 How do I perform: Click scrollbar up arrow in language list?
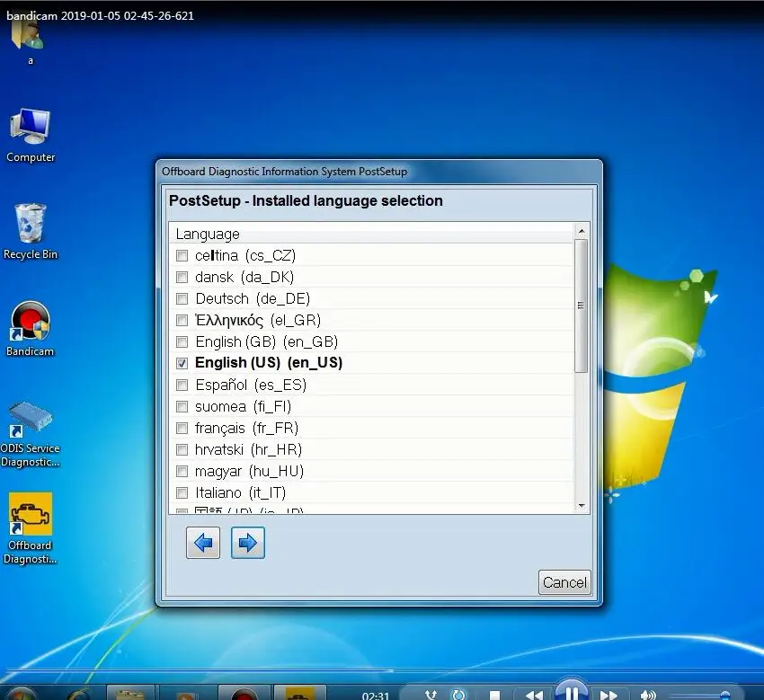[581, 230]
